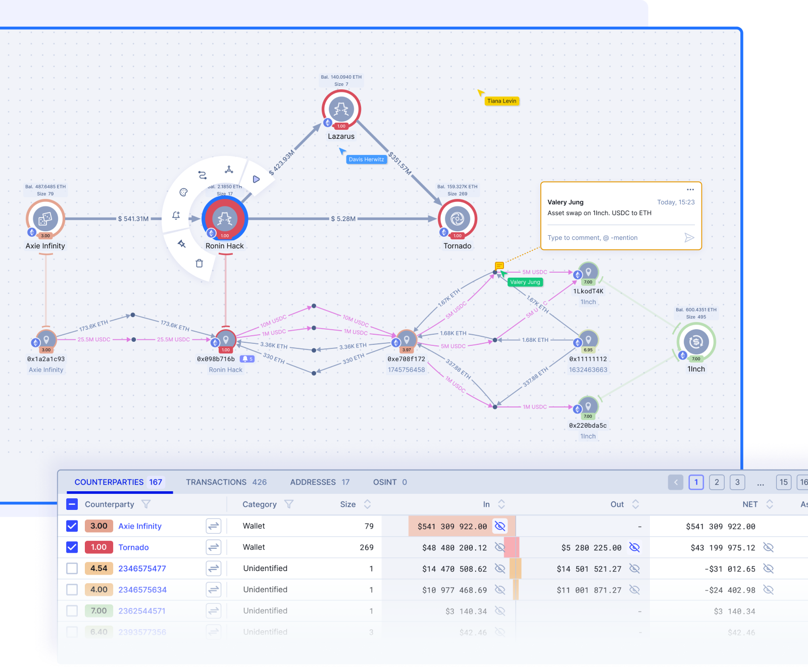Open the comment card three-dots menu
Screen dimensions: 808x672
(x=690, y=190)
